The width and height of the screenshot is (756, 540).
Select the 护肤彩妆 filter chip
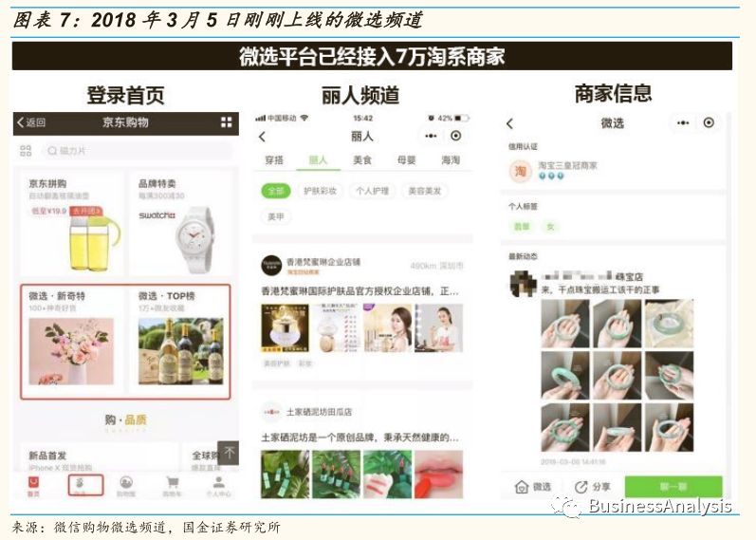click(x=320, y=191)
